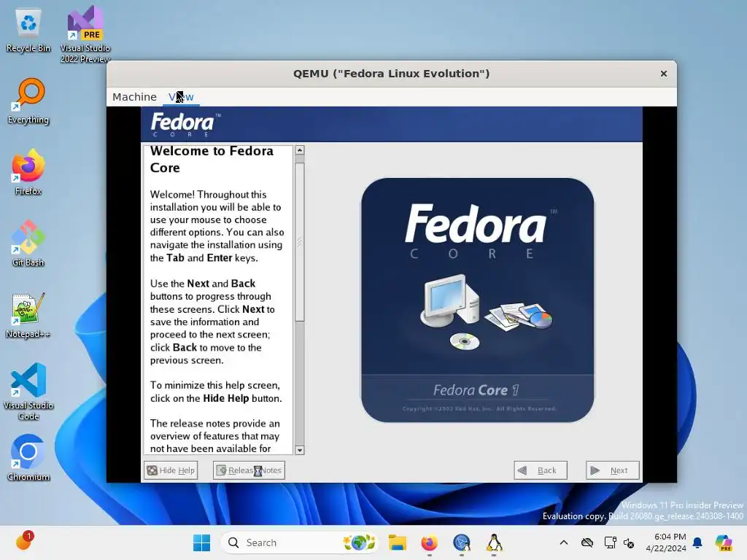Click the muted volume tray icon

(x=629, y=542)
